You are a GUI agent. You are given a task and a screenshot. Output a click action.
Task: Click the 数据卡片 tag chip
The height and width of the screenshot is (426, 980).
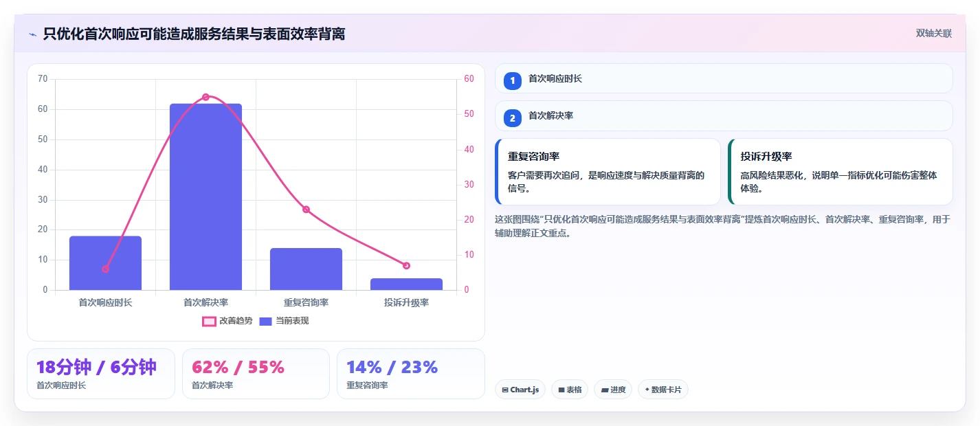[x=663, y=390]
